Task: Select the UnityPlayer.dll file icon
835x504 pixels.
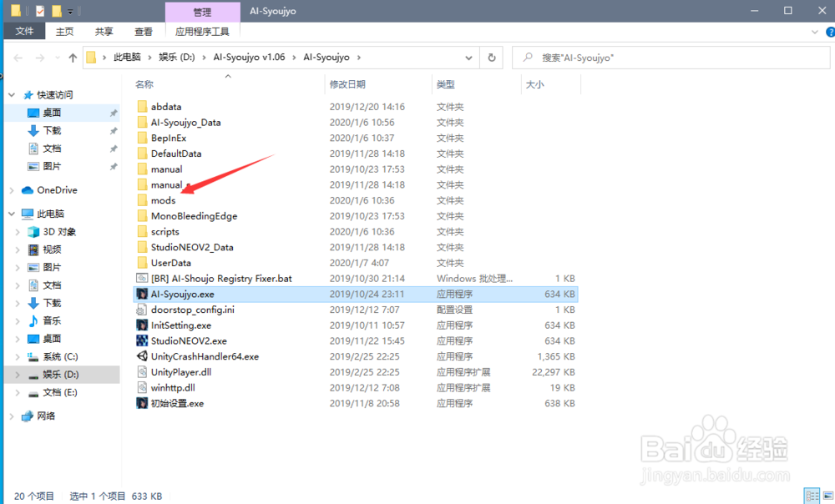Action: [x=142, y=372]
